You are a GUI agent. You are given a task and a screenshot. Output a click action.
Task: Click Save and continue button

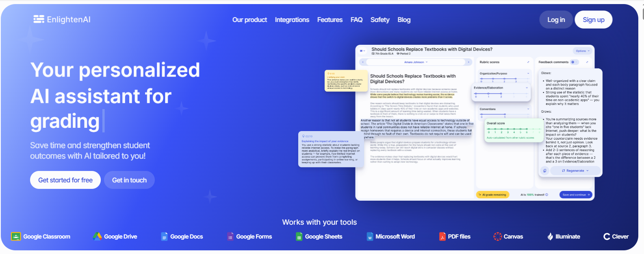[576, 195]
